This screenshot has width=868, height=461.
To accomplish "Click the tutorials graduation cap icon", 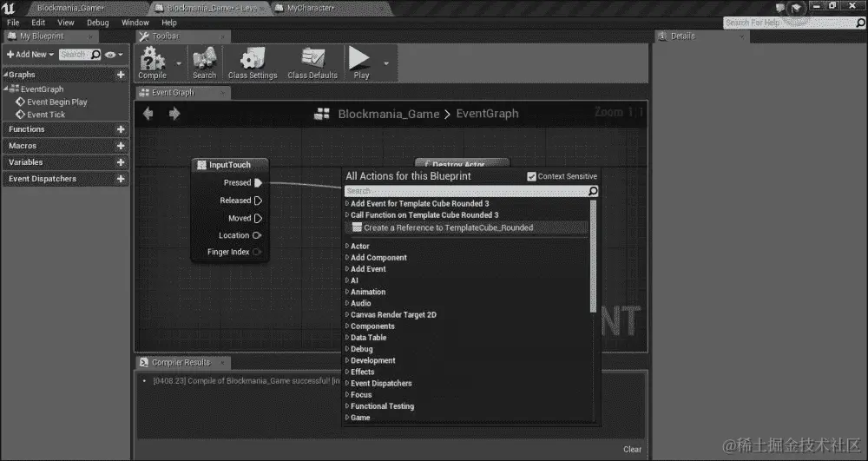I will pos(796,9).
